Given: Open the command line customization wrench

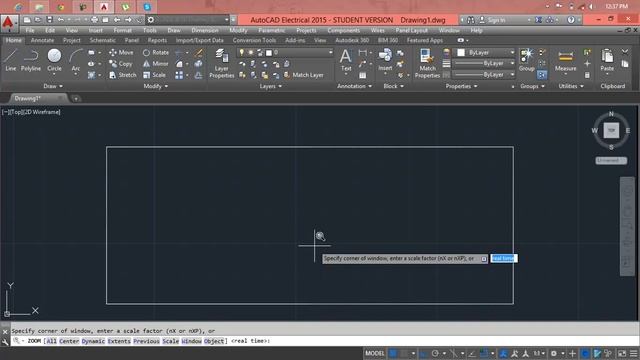Looking at the screenshot, I should click(x=5, y=342).
